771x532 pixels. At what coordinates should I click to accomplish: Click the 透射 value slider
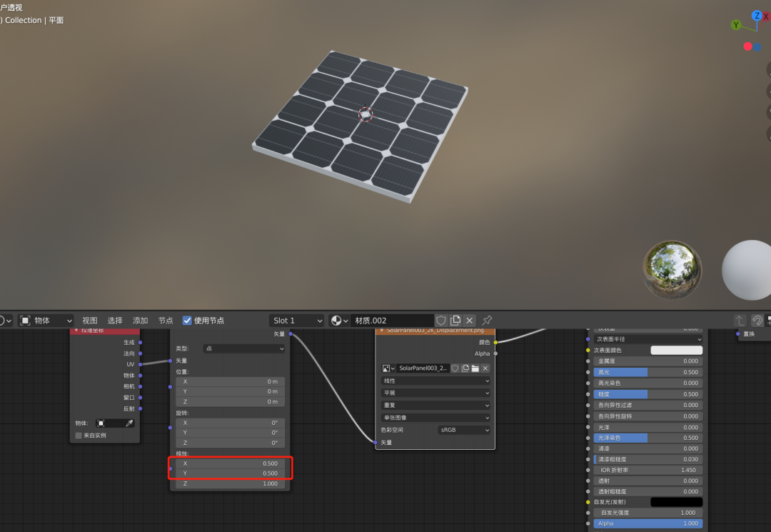648,481
